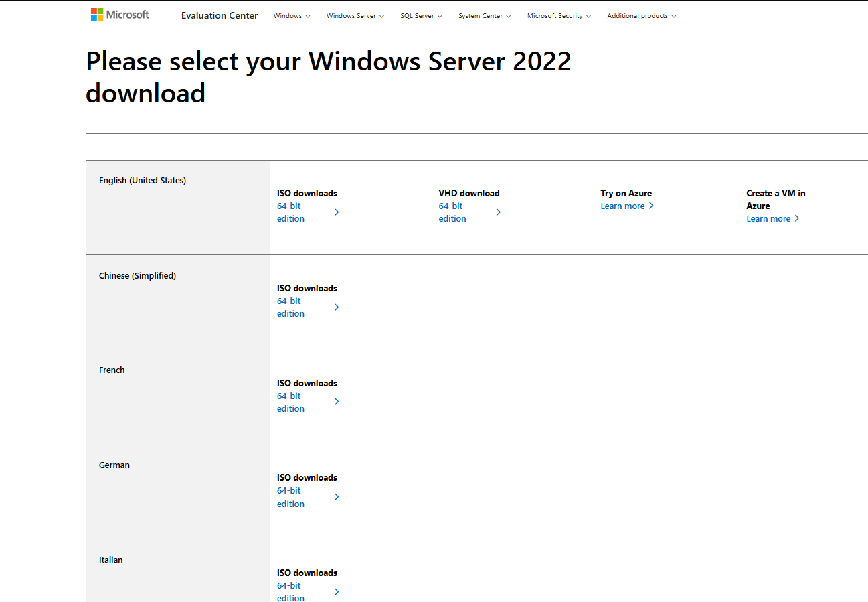868x602 pixels.
Task: Expand the System Center menu
Action: click(x=485, y=16)
